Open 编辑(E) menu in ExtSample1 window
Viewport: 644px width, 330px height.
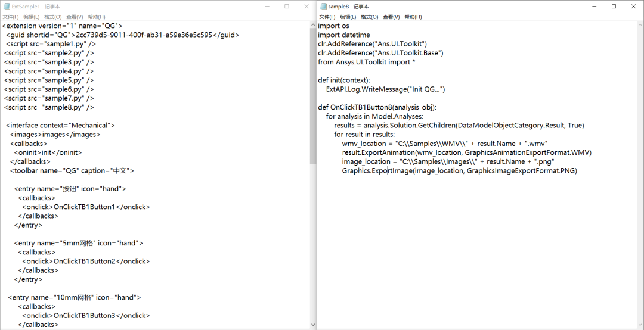32,17
